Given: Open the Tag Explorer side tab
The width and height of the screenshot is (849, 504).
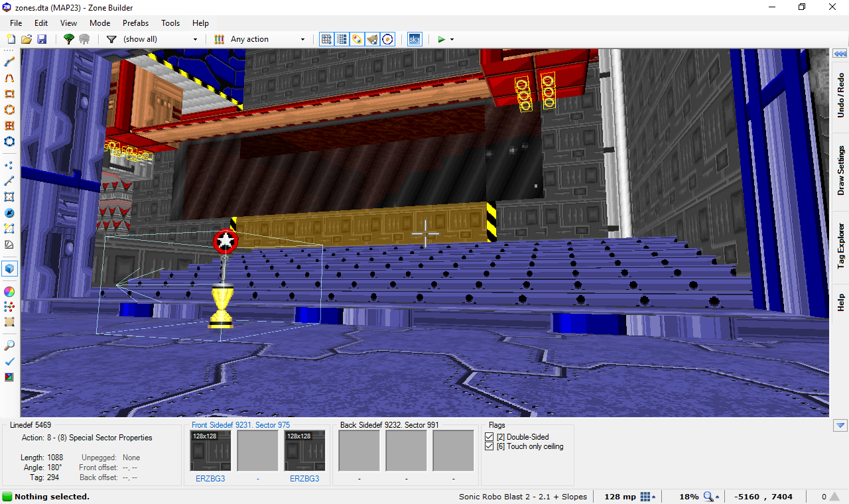Looking at the screenshot, I should pyautogui.click(x=840, y=246).
